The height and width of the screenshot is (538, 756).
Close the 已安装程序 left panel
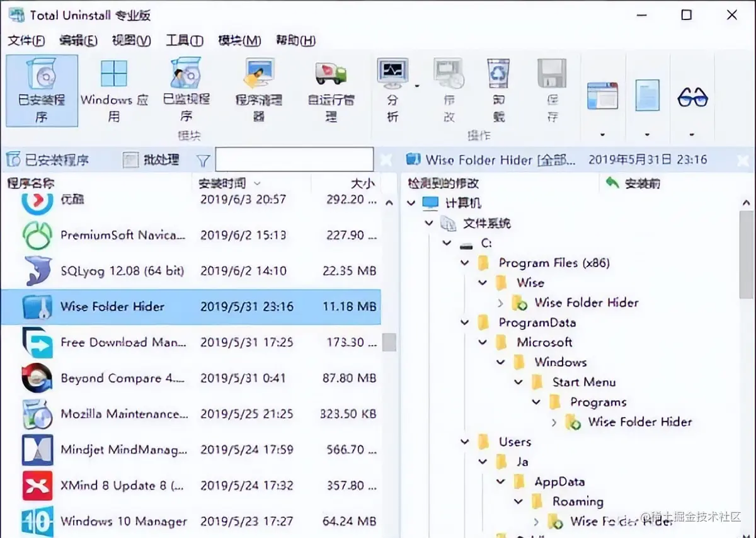coord(386,160)
